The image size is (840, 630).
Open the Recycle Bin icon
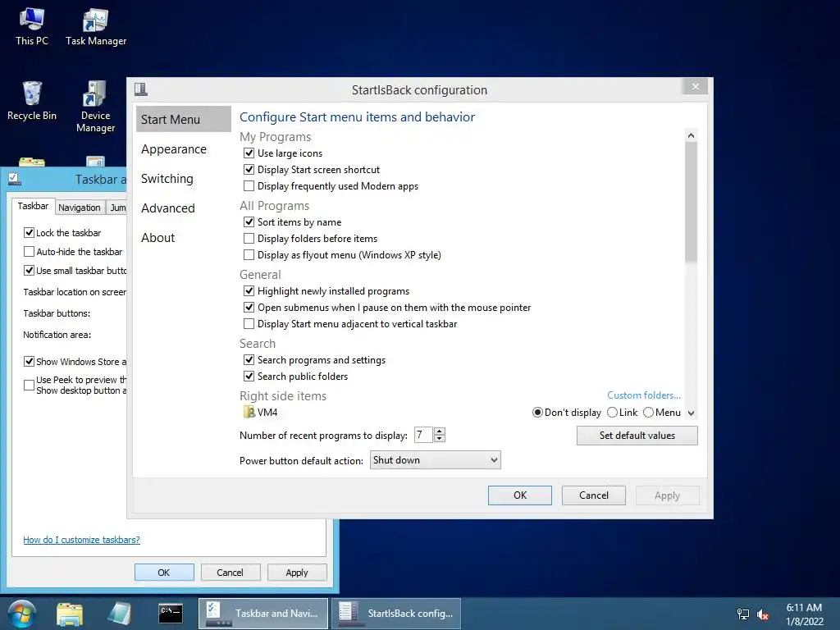coord(32,101)
